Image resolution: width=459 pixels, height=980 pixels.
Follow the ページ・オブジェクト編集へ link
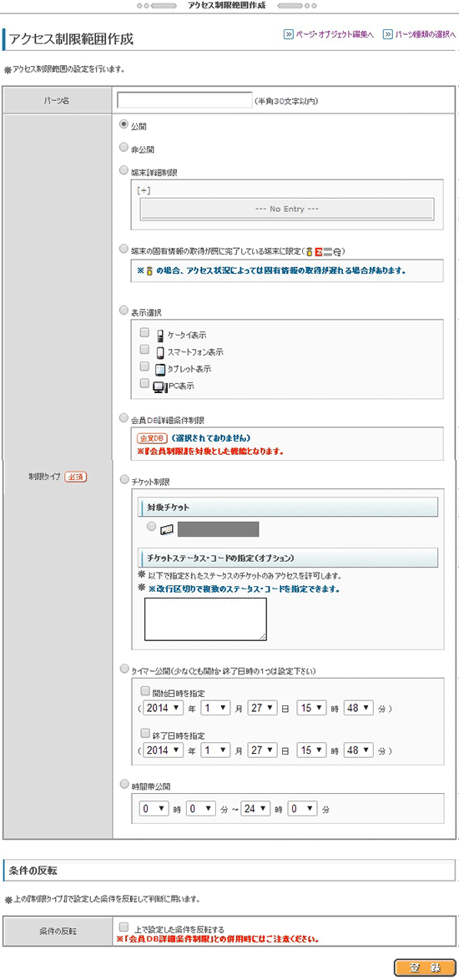[x=335, y=34]
